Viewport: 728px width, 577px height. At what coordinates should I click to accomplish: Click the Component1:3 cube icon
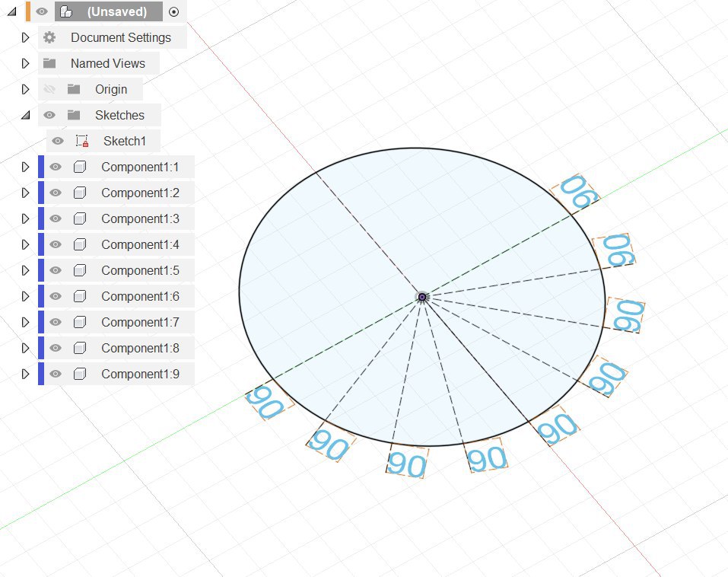[80, 218]
